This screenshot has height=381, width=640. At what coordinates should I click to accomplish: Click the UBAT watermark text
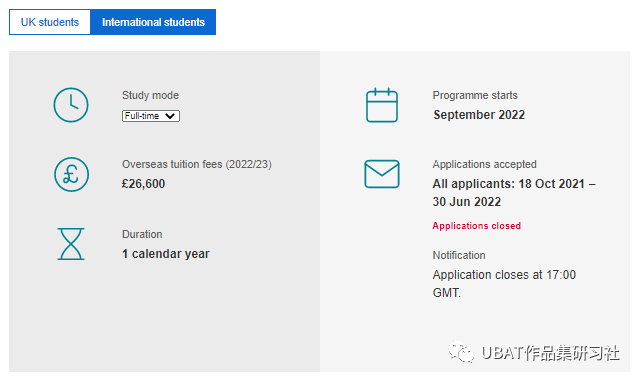click(550, 352)
